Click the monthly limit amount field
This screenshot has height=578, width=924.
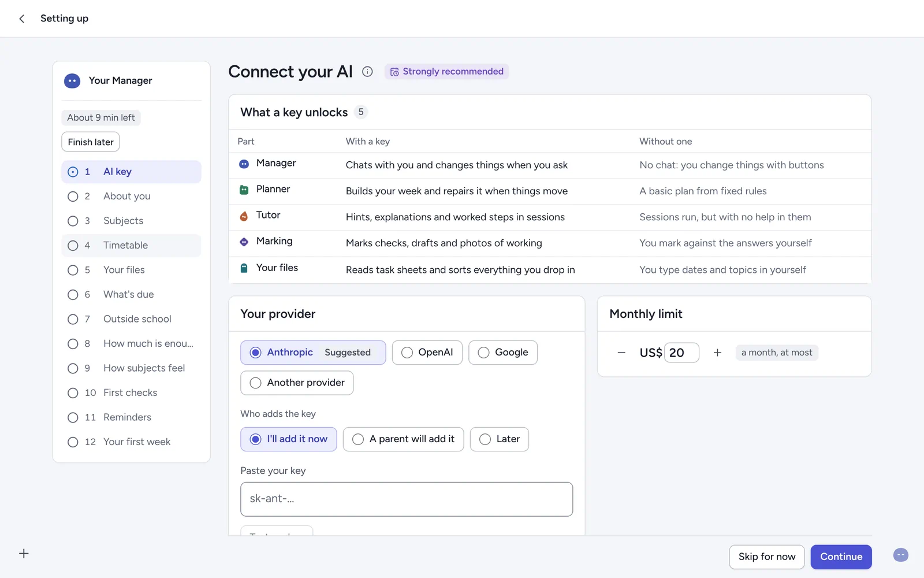coord(681,353)
